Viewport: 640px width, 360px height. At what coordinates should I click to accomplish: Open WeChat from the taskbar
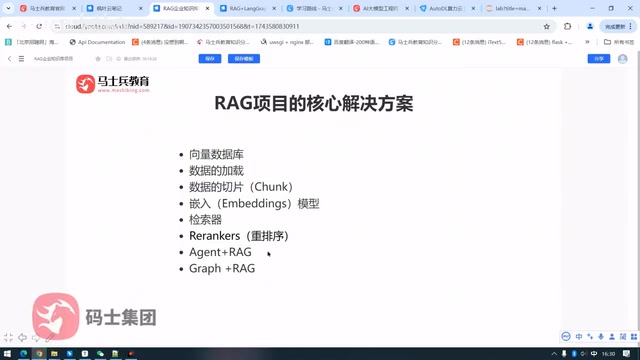[x=100, y=353]
